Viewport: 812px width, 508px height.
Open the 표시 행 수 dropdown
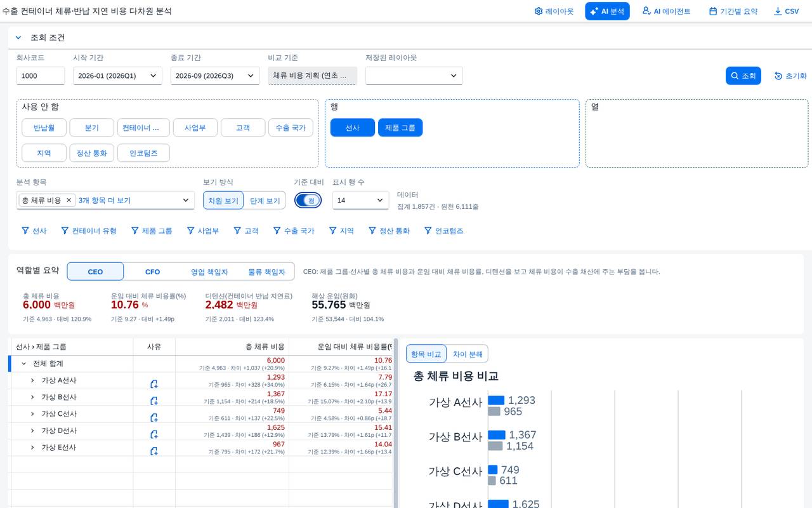point(360,200)
